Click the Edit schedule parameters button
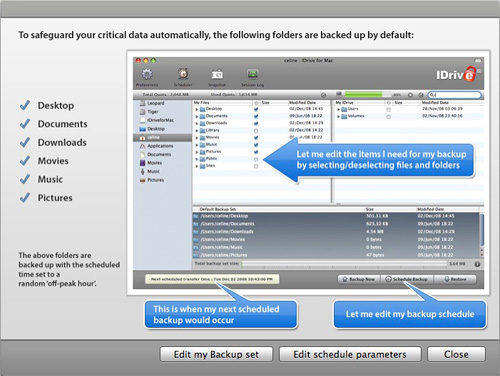The height and width of the screenshot is (376, 500). tap(350, 354)
